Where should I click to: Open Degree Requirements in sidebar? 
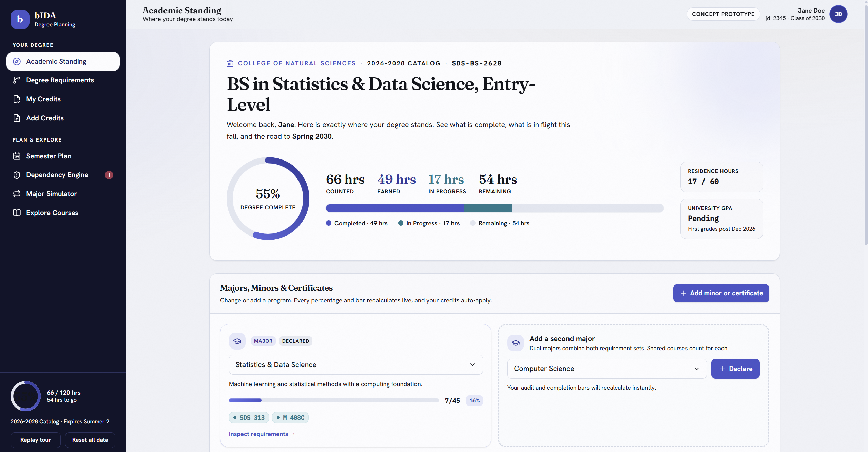coord(63,80)
